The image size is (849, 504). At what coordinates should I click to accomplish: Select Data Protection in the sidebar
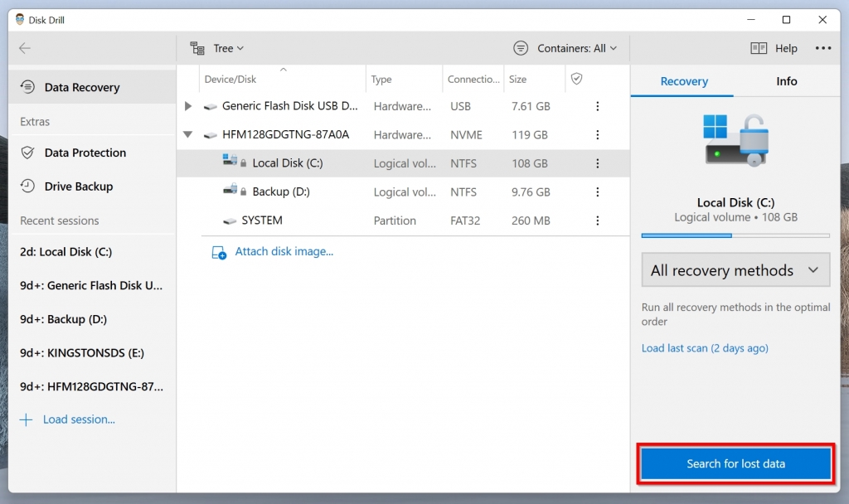[92, 153]
